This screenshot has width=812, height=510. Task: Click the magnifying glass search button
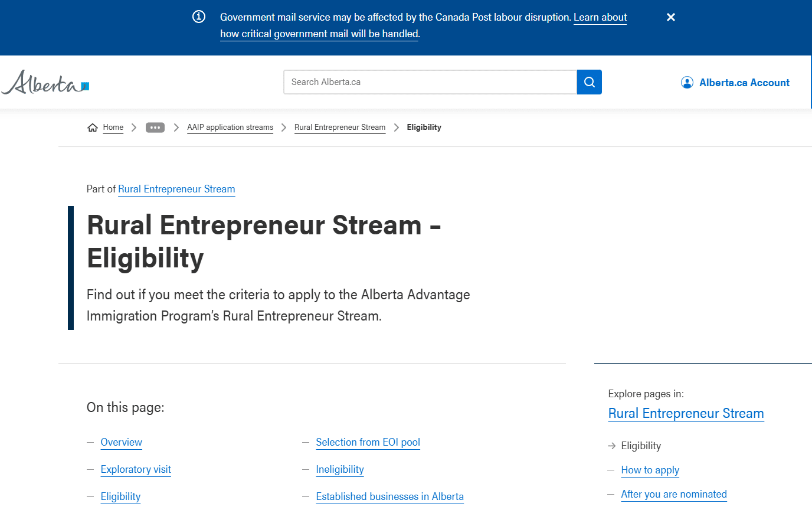coord(589,82)
